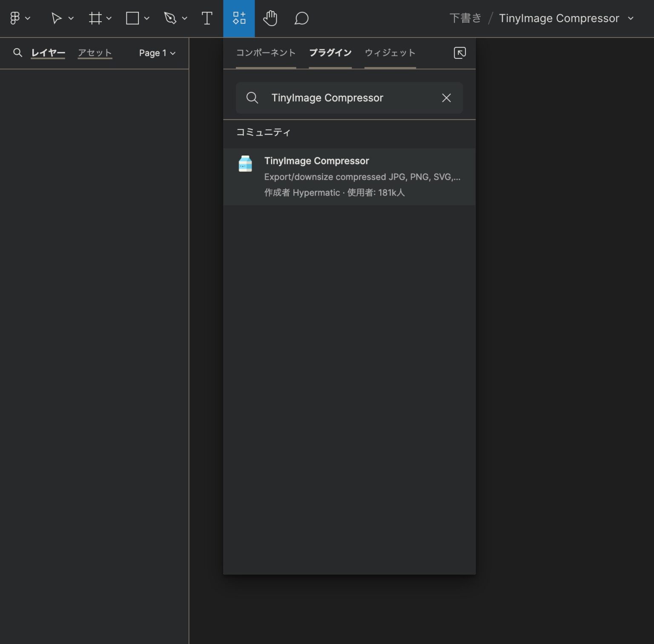Viewport: 654px width, 644px height.
Task: Select the Rectangle tool
Action: pyautogui.click(x=132, y=18)
